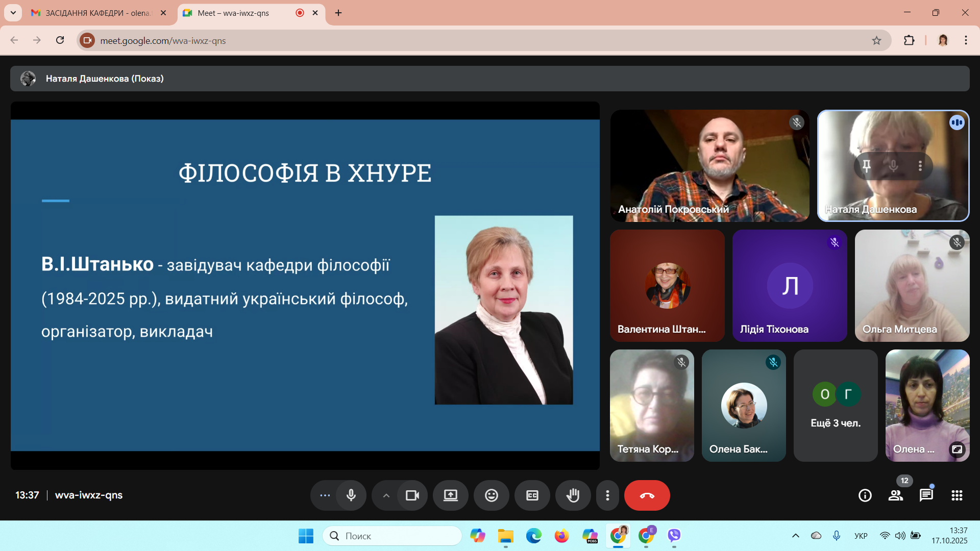Viewport: 980px width, 551px height.
Task: Open meeting details info icon
Action: [865, 495]
